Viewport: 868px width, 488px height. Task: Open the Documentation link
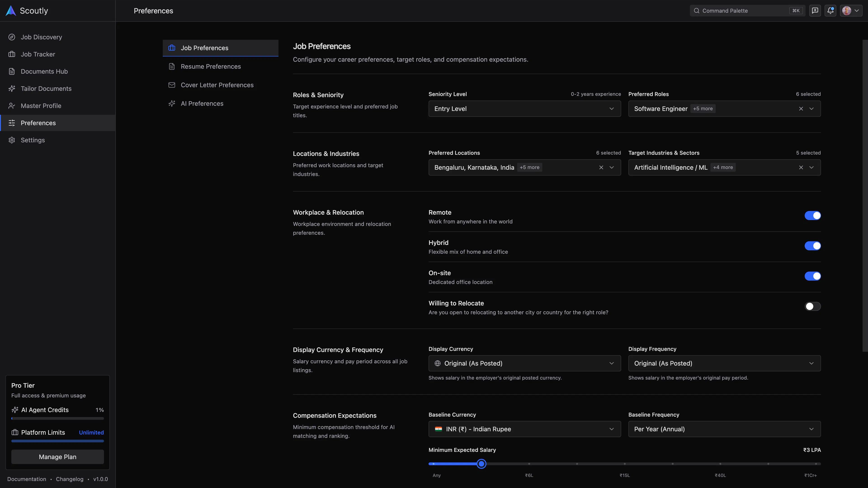pyautogui.click(x=27, y=479)
